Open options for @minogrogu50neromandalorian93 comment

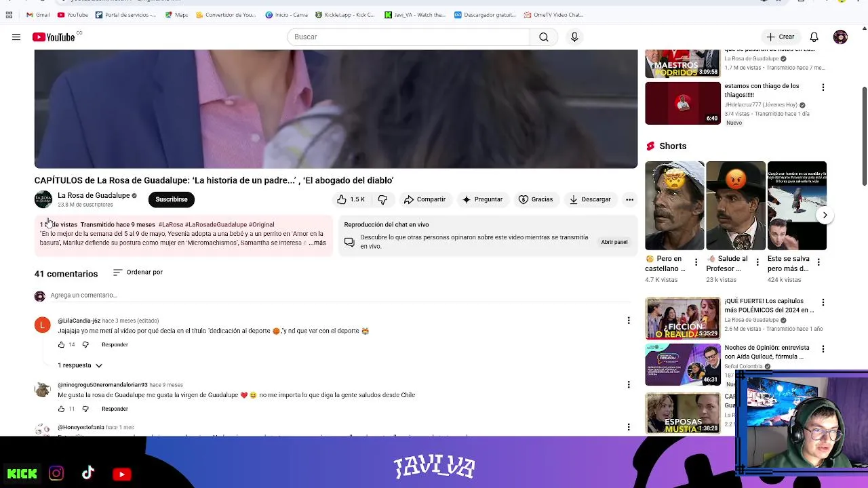point(628,384)
